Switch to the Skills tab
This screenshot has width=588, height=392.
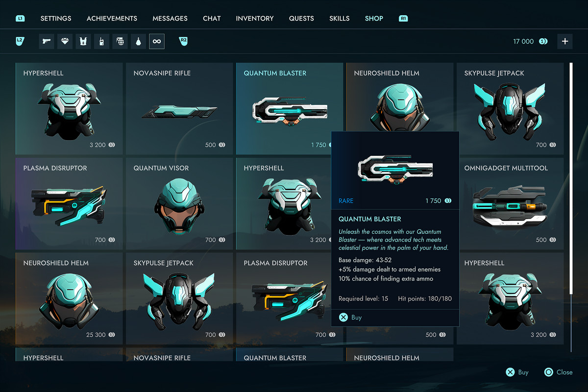point(340,18)
